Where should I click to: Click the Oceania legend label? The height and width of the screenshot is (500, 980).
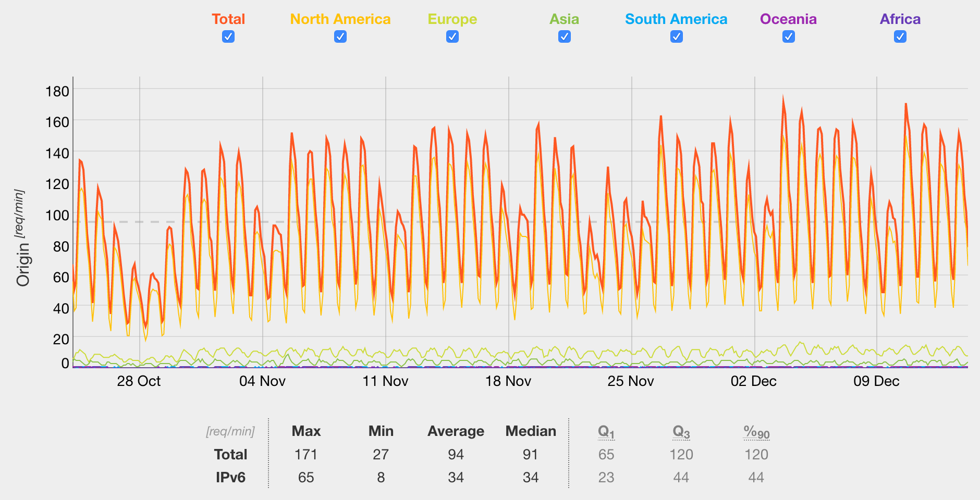coord(788,19)
